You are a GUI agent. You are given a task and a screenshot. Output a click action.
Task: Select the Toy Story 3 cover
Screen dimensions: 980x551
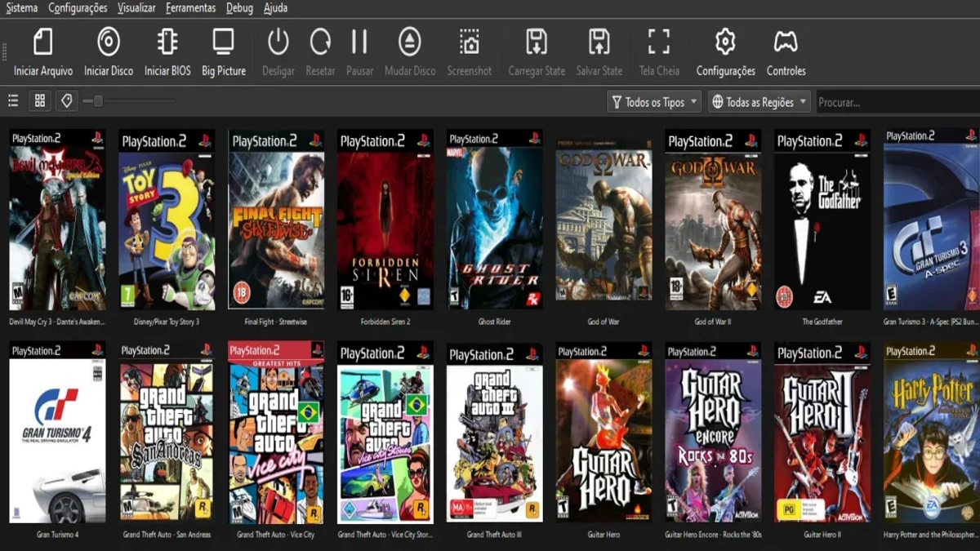click(167, 220)
